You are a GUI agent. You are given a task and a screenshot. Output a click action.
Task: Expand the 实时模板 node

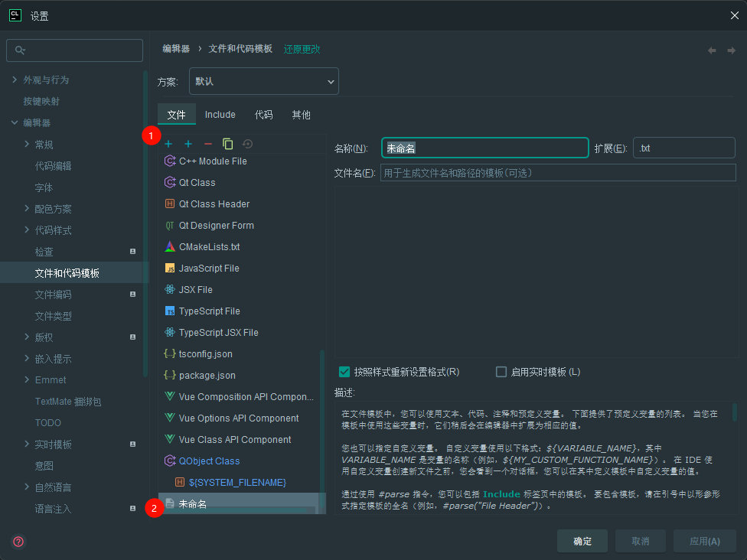27,444
